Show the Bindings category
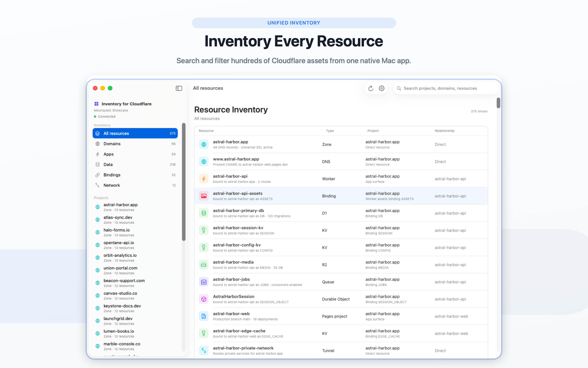The height and width of the screenshot is (368, 588). click(x=135, y=175)
